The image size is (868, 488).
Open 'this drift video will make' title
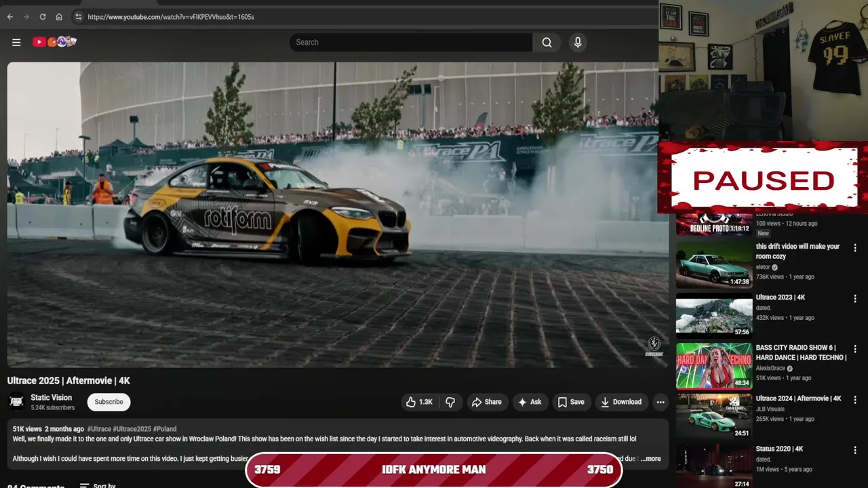[797, 251]
